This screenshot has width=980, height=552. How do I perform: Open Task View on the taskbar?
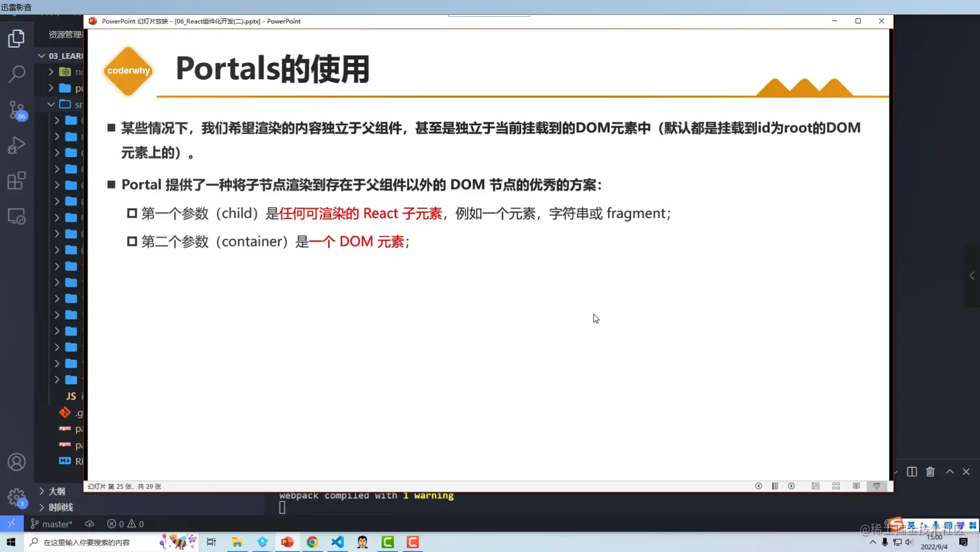click(x=211, y=542)
